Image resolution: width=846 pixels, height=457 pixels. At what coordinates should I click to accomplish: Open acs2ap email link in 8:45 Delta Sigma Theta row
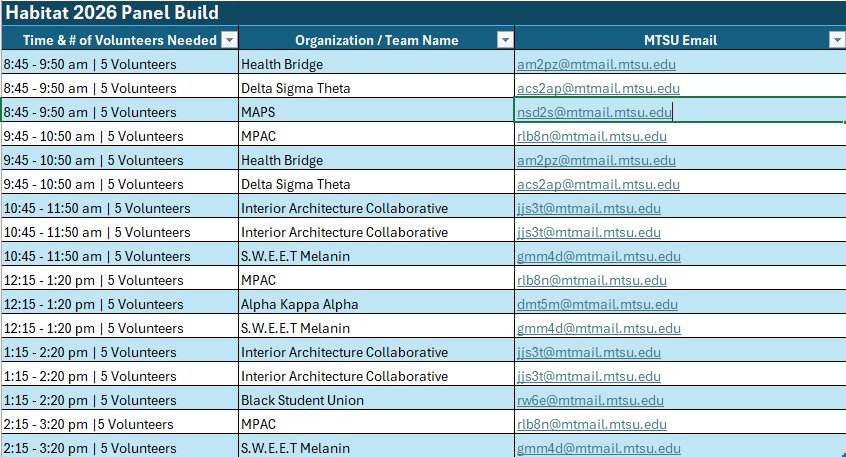tap(598, 88)
